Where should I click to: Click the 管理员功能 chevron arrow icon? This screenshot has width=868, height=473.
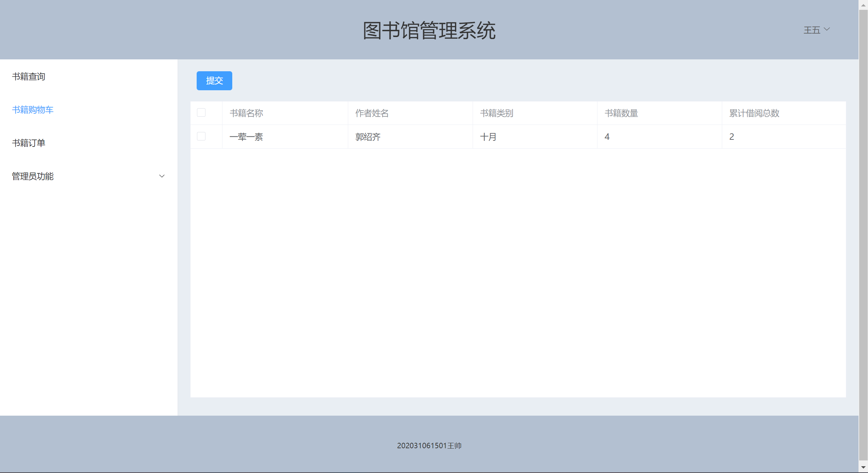click(162, 176)
